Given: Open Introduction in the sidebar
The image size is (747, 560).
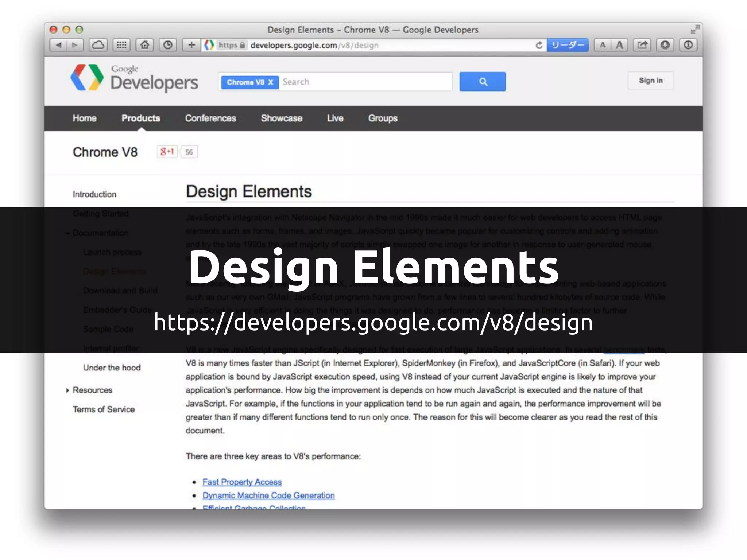Looking at the screenshot, I should click(94, 194).
